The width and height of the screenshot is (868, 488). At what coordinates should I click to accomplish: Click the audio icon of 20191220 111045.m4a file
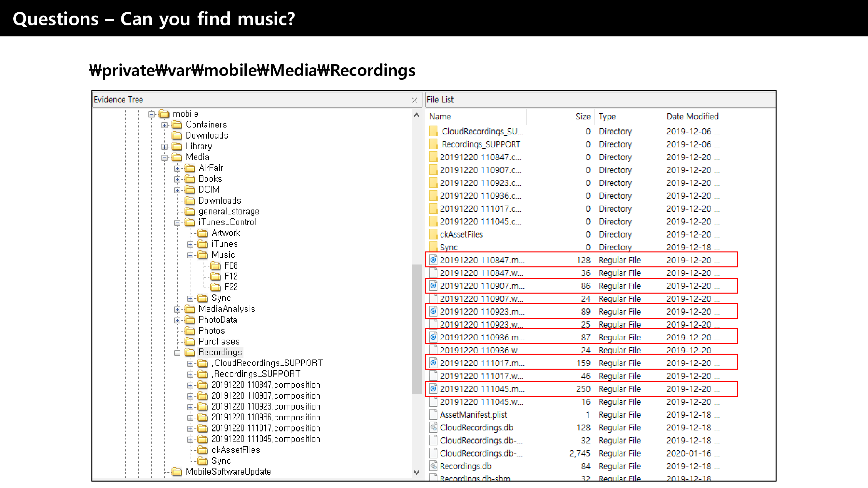coord(433,389)
